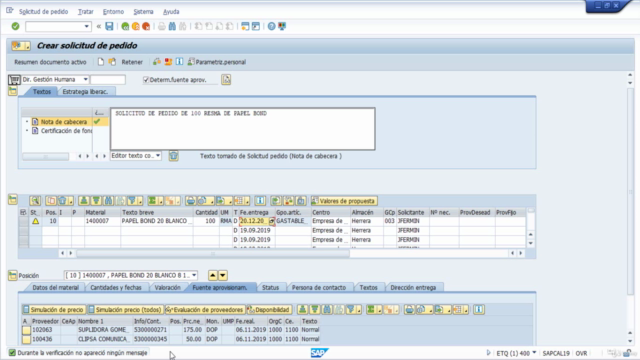Image resolution: width=640 pixels, height=360 pixels.
Task: Switch to Dirección entrega tab
Action: click(x=413, y=287)
